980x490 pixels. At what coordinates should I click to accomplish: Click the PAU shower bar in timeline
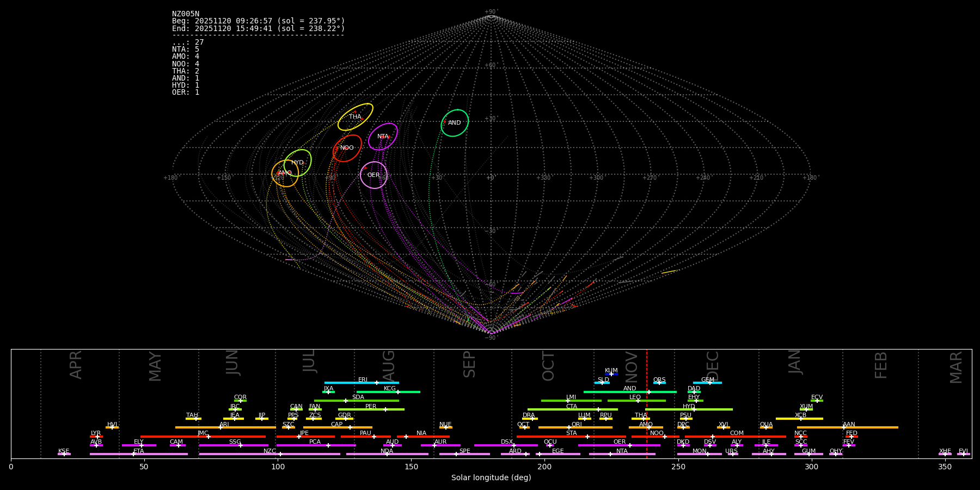[366, 436]
